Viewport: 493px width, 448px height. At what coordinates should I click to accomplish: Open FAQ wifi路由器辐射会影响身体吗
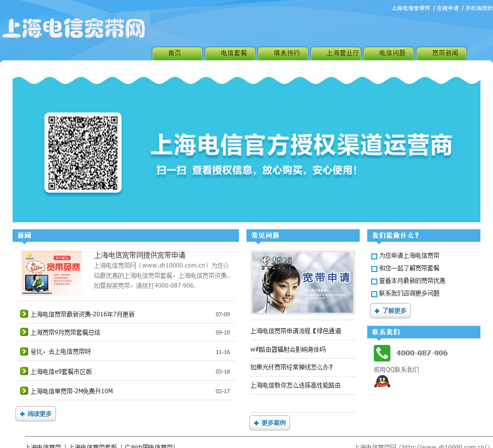(288, 349)
